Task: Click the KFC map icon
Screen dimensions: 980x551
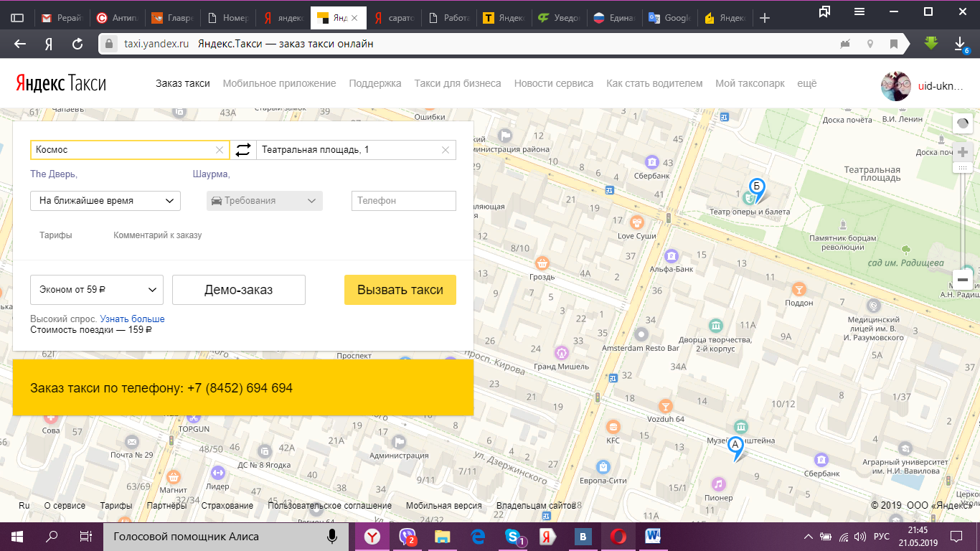Action: [x=613, y=426]
